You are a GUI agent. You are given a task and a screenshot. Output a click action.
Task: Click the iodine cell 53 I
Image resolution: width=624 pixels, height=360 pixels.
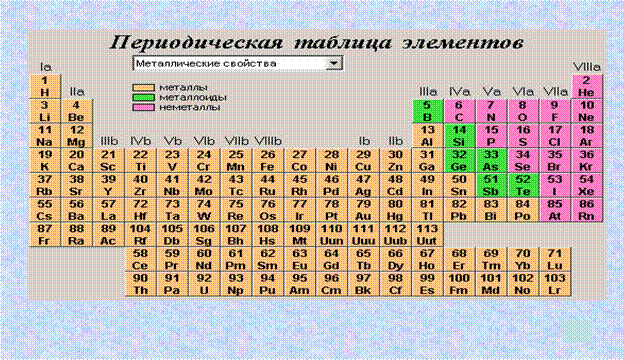coord(555,185)
